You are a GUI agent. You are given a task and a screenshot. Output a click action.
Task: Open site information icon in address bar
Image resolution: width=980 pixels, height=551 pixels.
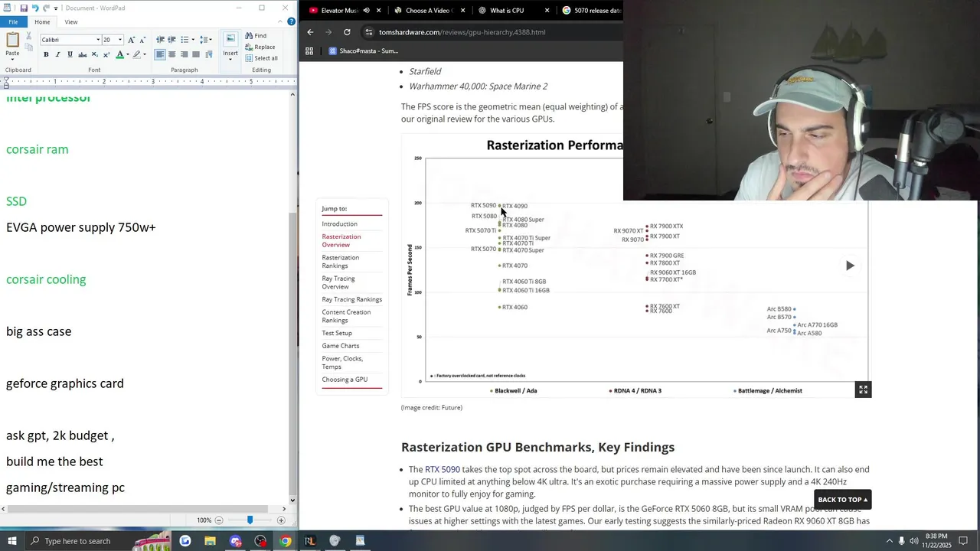[369, 32]
